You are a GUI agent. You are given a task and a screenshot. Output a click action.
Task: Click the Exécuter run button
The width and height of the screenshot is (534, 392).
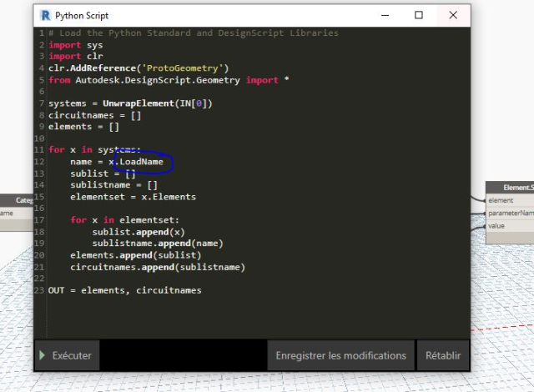(x=67, y=355)
